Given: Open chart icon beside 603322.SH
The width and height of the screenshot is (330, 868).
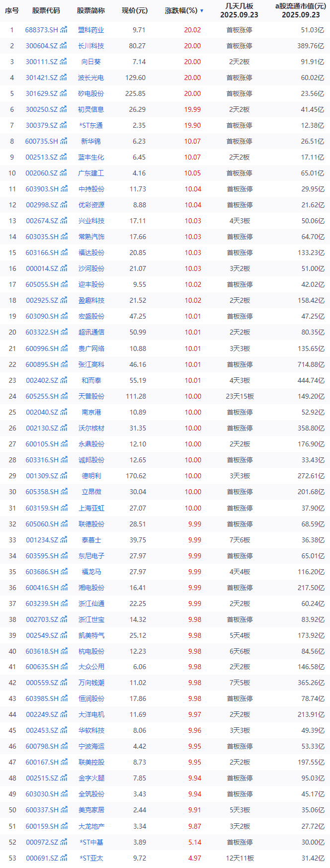Looking at the screenshot, I should tap(64, 332).
